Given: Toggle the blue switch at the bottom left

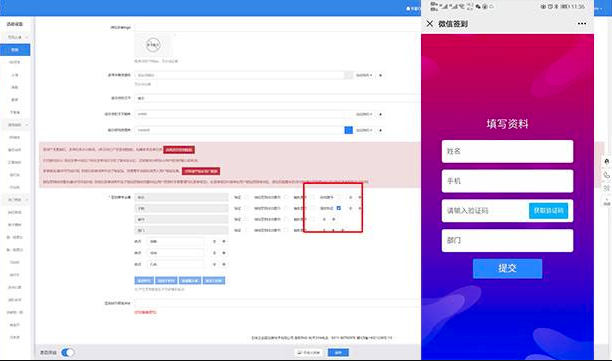Looking at the screenshot, I should coord(68,352).
